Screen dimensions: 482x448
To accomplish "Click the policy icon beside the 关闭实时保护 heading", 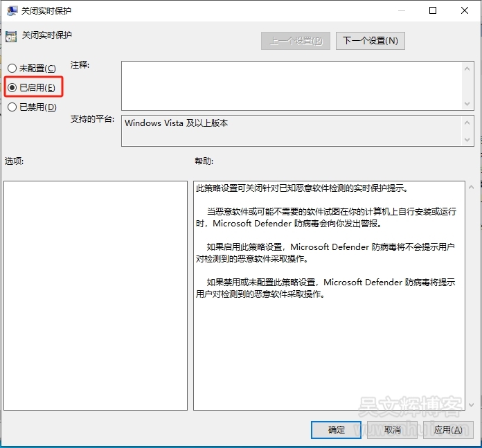I will coord(11,36).
